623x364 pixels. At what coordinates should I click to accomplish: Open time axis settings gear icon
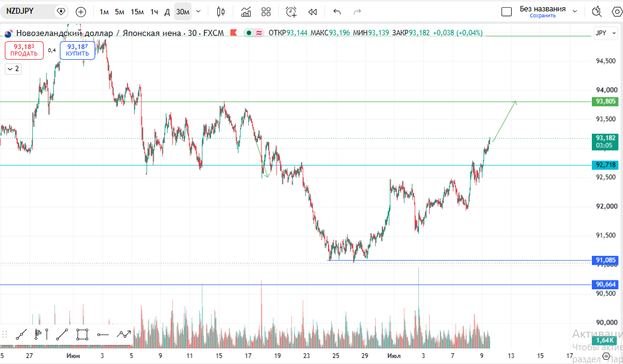tap(606, 356)
